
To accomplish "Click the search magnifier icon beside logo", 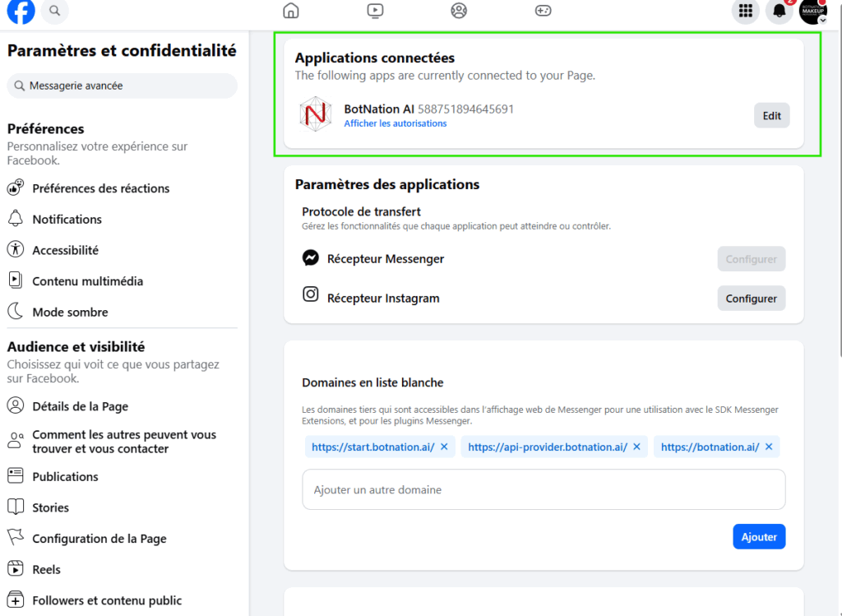I will click(x=55, y=11).
